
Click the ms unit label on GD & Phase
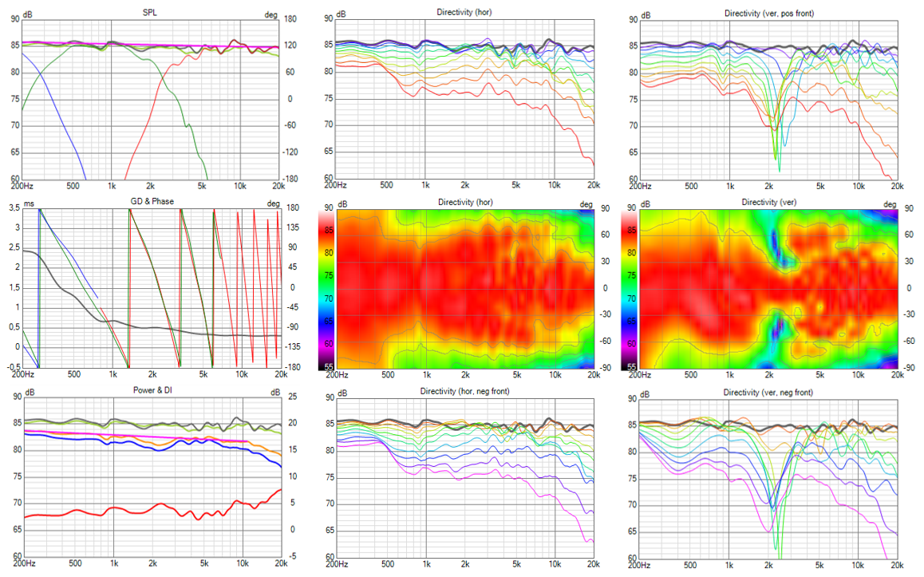(29, 203)
